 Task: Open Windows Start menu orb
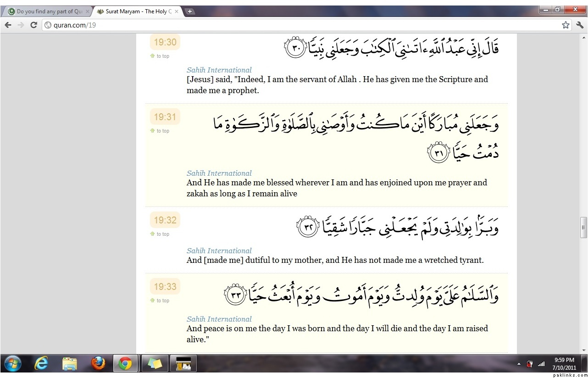tap(12, 363)
